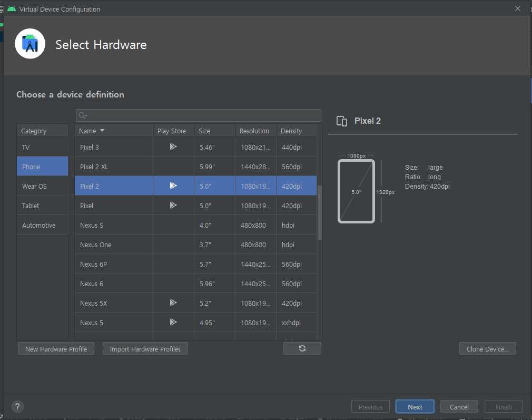Select the Nexus 5 device name
Image resolution: width=532 pixels, height=420 pixels.
pos(92,323)
